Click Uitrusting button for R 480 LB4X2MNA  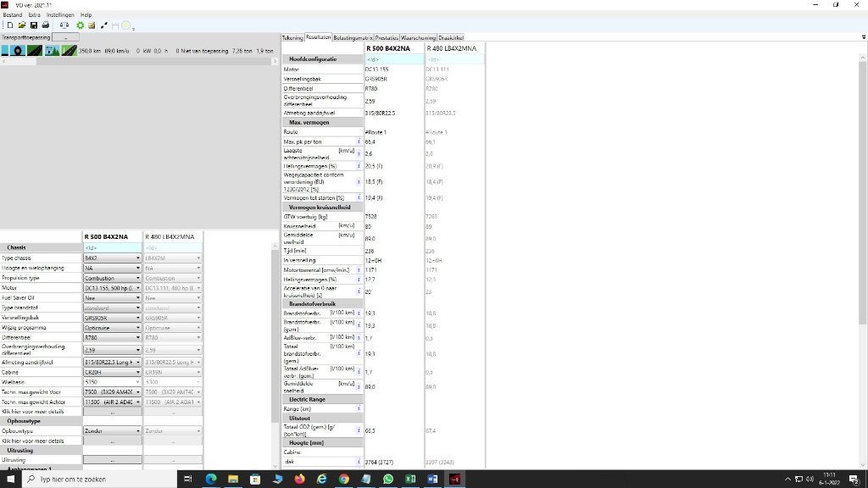click(173, 460)
